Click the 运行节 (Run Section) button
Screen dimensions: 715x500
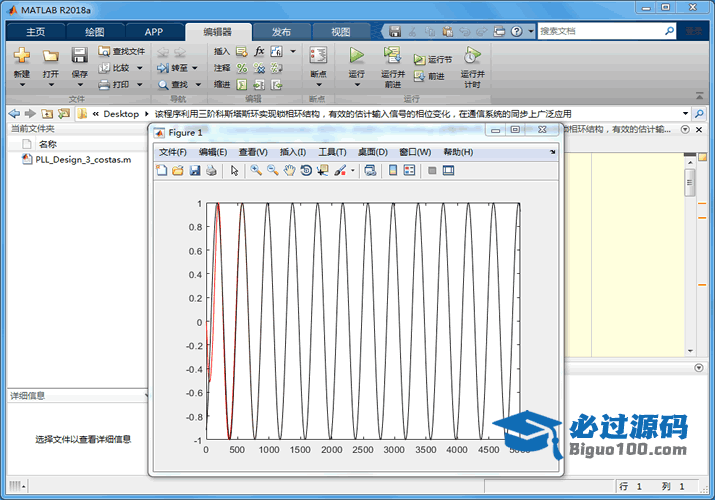433,59
